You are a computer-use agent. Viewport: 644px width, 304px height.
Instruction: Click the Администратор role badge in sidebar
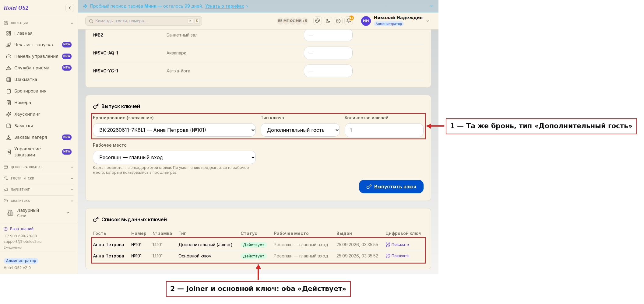click(21, 261)
